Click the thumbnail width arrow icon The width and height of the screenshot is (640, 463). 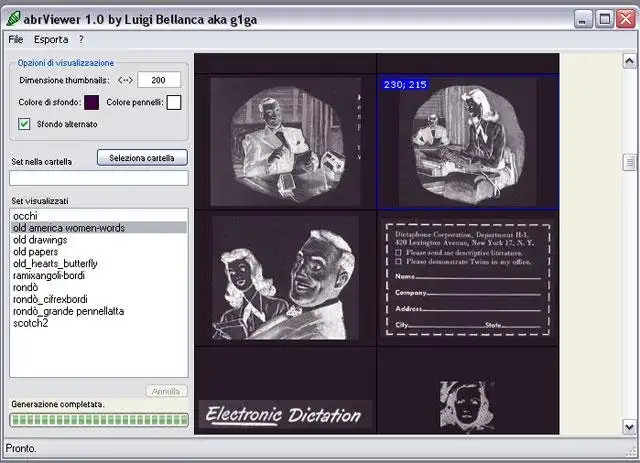125,80
